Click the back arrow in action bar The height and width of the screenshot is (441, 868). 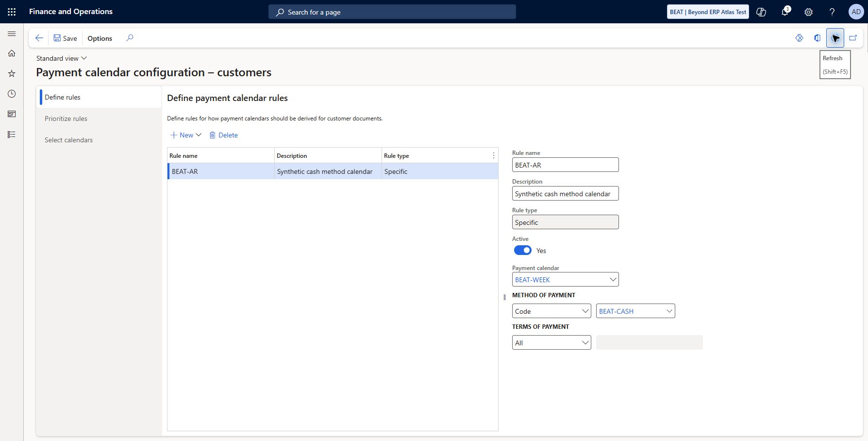pyautogui.click(x=39, y=38)
